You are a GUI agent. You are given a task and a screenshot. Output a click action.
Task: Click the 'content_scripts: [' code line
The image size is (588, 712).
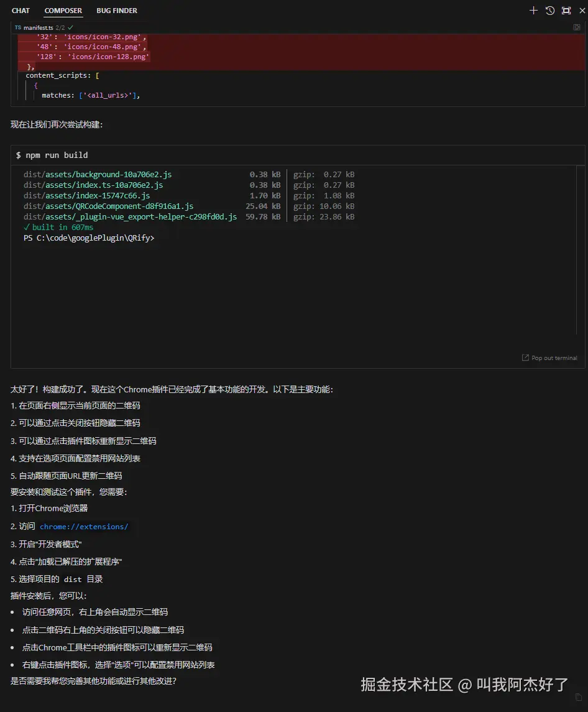pyautogui.click(x=63, y=75)
